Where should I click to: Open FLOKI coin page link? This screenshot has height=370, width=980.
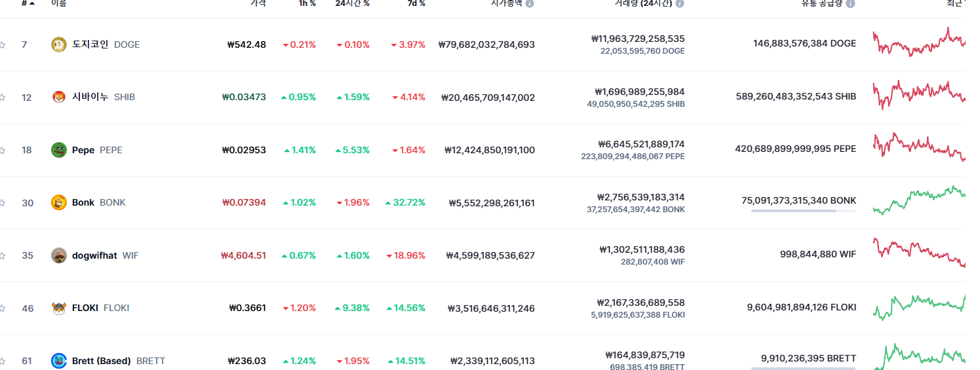pyautogui.click(x=100, y=308)
